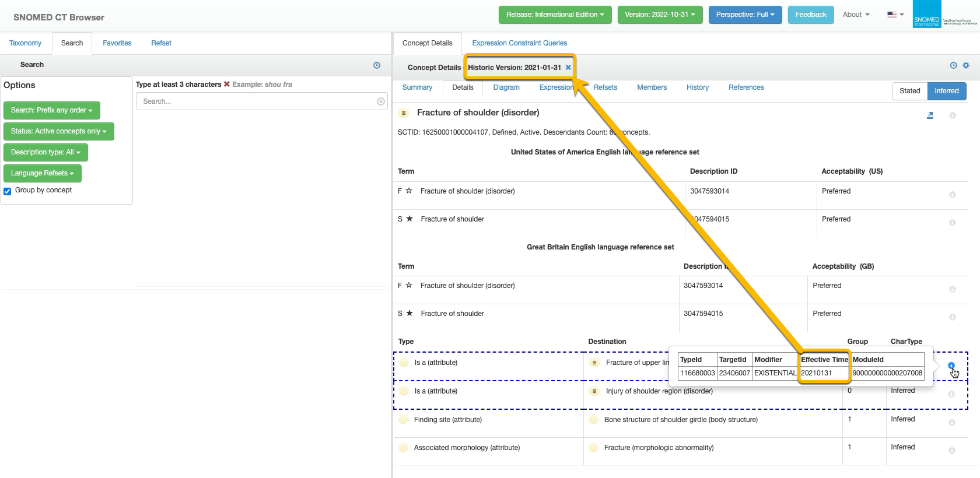
Task: Open the language flag dropdown
Action: [x=895, y=15]
